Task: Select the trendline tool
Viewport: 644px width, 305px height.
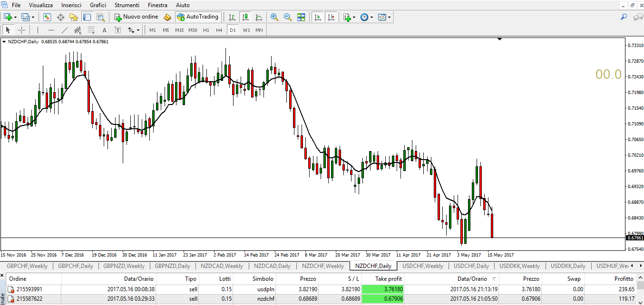Action: click(64, 30)
